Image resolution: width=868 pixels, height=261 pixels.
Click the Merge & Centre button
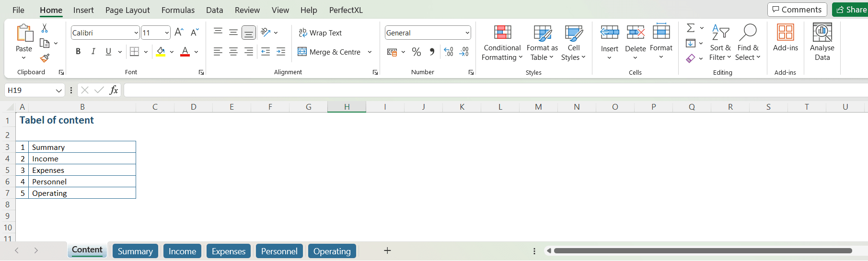pos(329,52)
